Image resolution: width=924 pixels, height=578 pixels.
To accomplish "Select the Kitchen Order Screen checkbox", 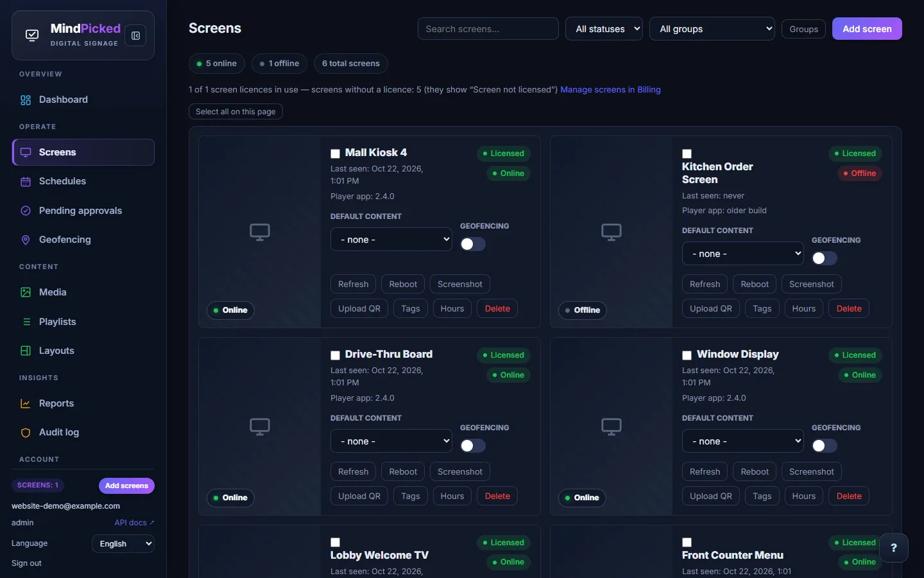I will pos(687,153).
